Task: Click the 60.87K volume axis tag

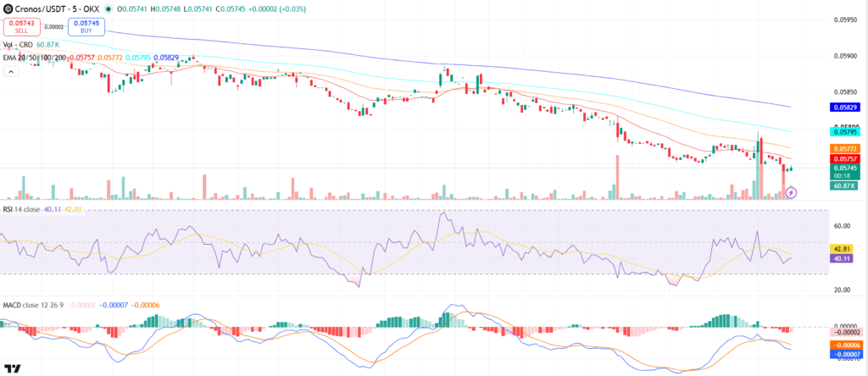Action: coord(843,185)
